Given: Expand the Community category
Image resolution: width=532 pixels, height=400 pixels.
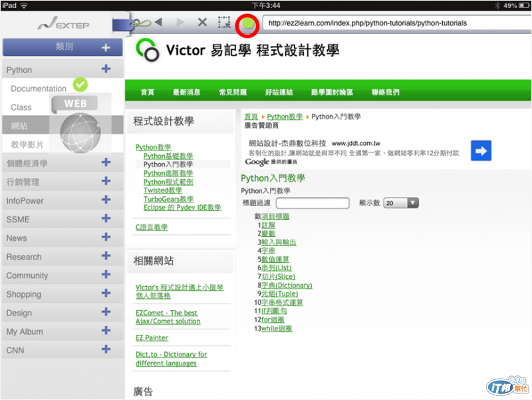Looking at the screenshot, I should point(106,274).
